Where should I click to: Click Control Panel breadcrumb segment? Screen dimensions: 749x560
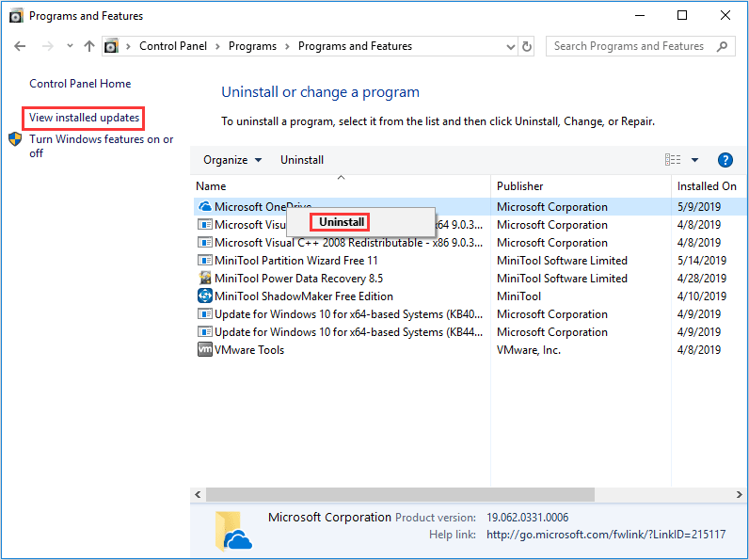(x=173, y=46)
